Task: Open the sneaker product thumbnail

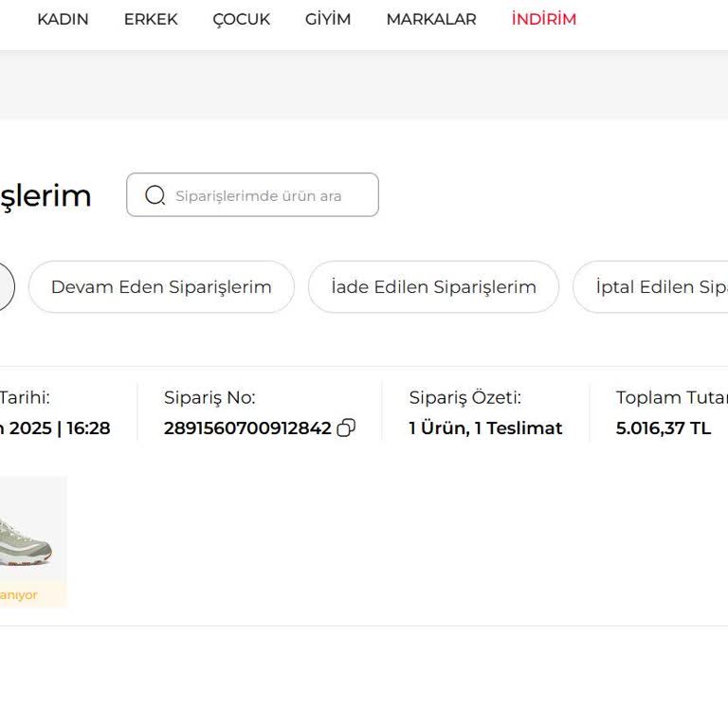Action: click(x=32, y=541)
